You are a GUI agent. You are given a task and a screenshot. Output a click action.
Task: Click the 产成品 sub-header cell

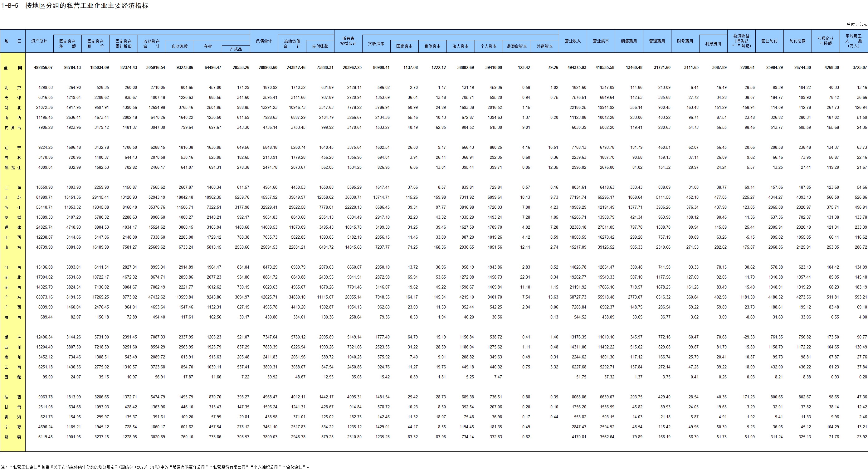coord(236,49)
